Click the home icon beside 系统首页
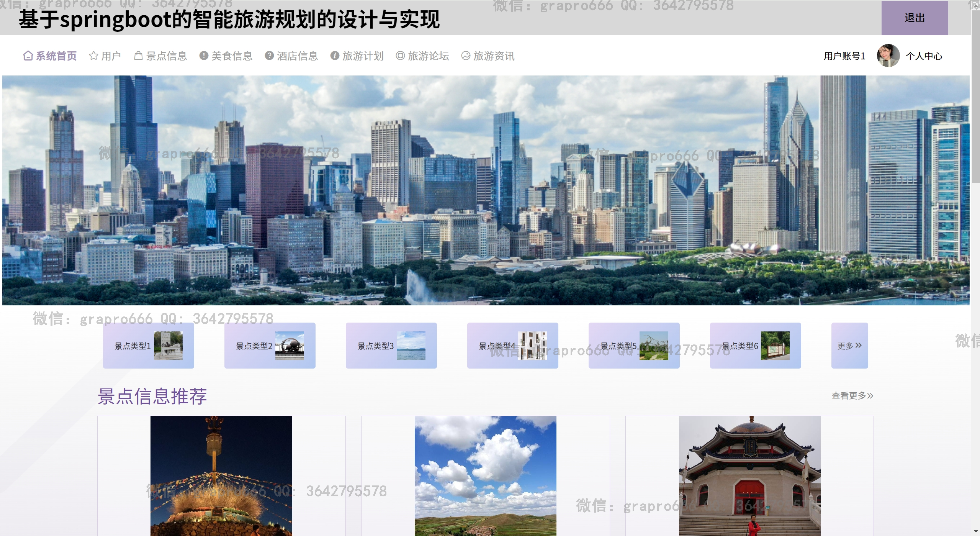The width and height of the screenshot is (980, 536). 28,56
